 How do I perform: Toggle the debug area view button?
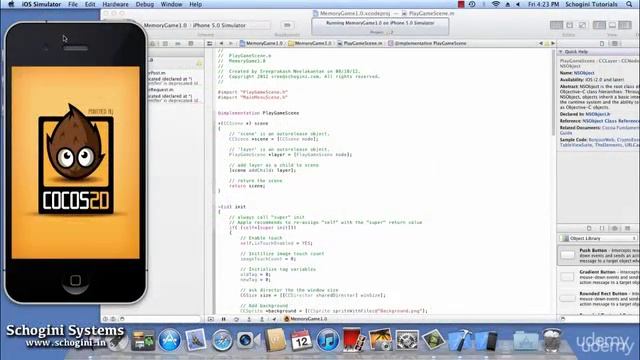[x=612, y=25]
